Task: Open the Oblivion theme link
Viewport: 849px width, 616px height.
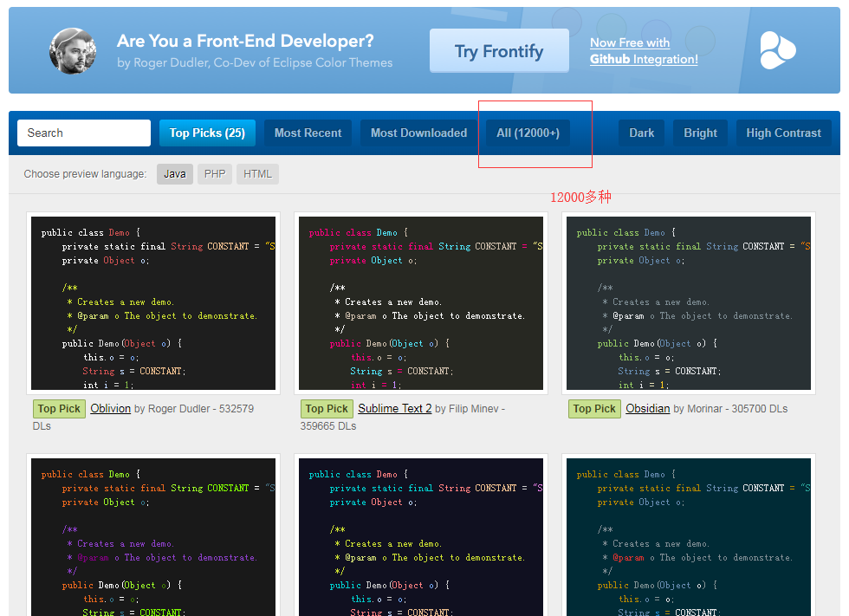Action: [x=111, y=409]
